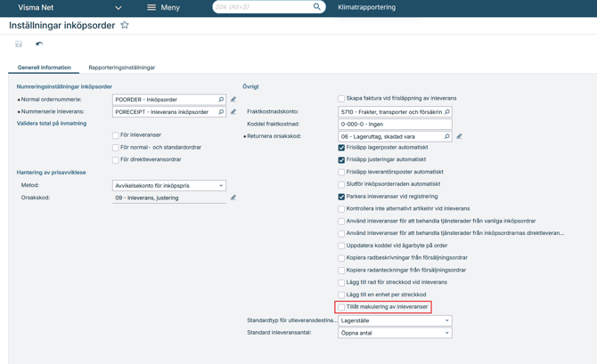Uncheck 'Parkera inleveranser vid registrering'
This screenshot has width=597, height=364.
[341, 197]
